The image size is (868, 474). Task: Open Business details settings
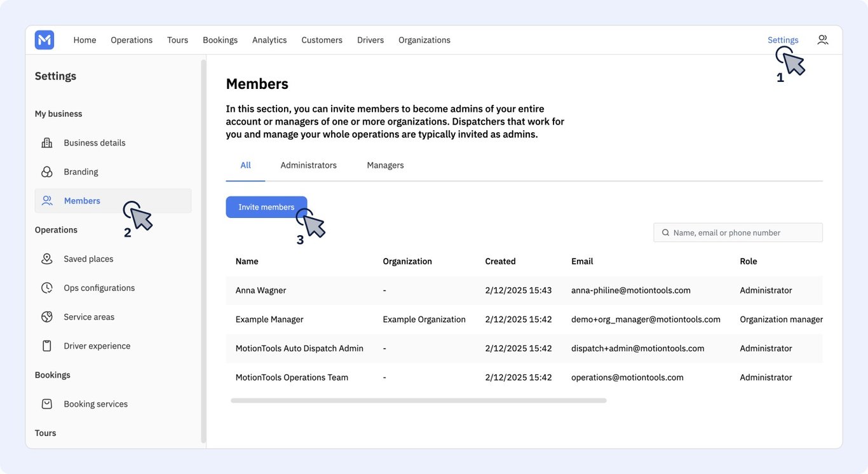tap(95, 143)
